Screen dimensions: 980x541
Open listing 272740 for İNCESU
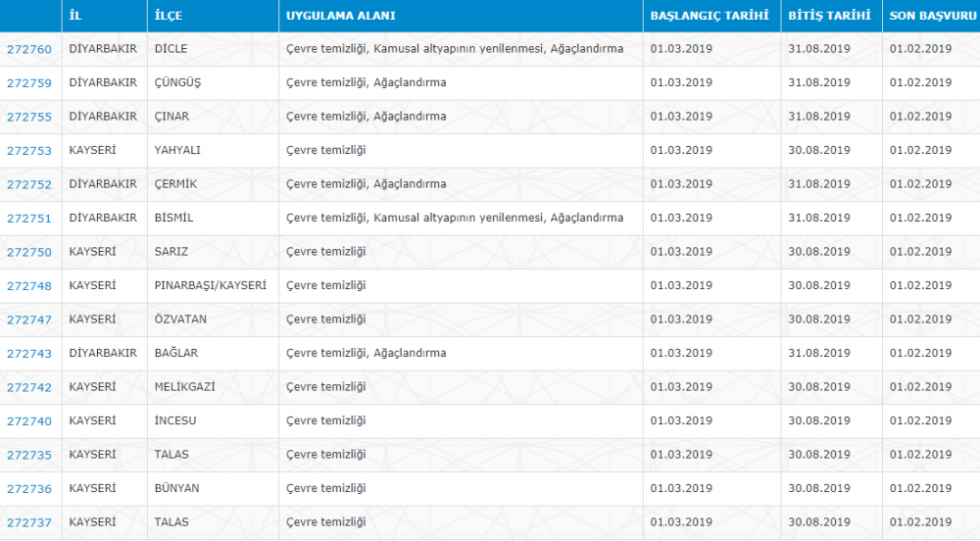click(x=29, y=421)
